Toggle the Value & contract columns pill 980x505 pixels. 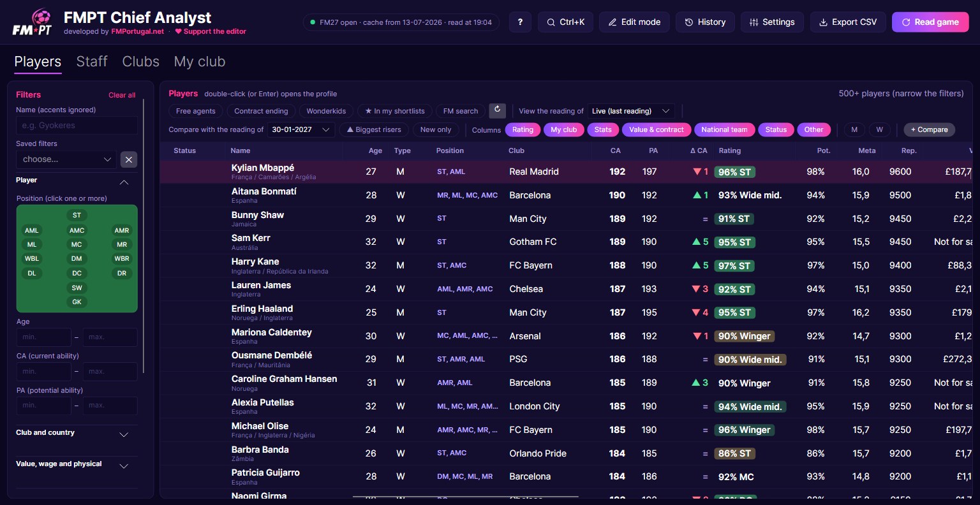(x=656, y=129)
